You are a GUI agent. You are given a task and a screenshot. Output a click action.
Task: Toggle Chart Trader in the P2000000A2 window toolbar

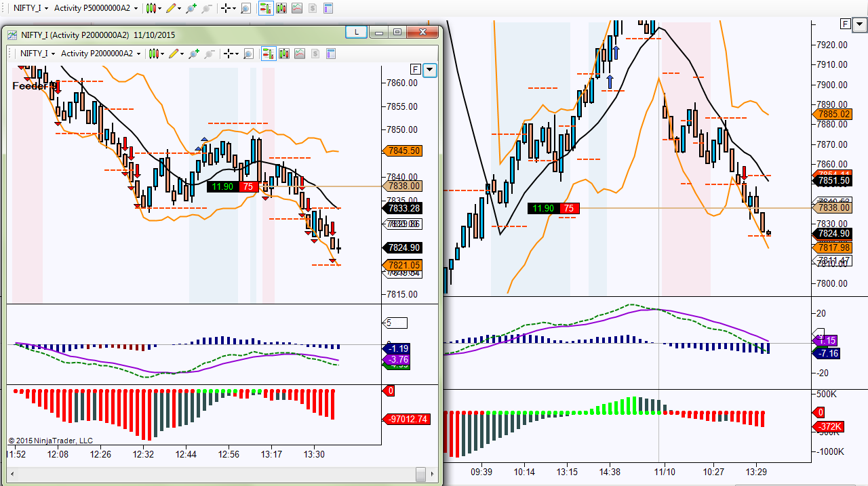point(269,54)
